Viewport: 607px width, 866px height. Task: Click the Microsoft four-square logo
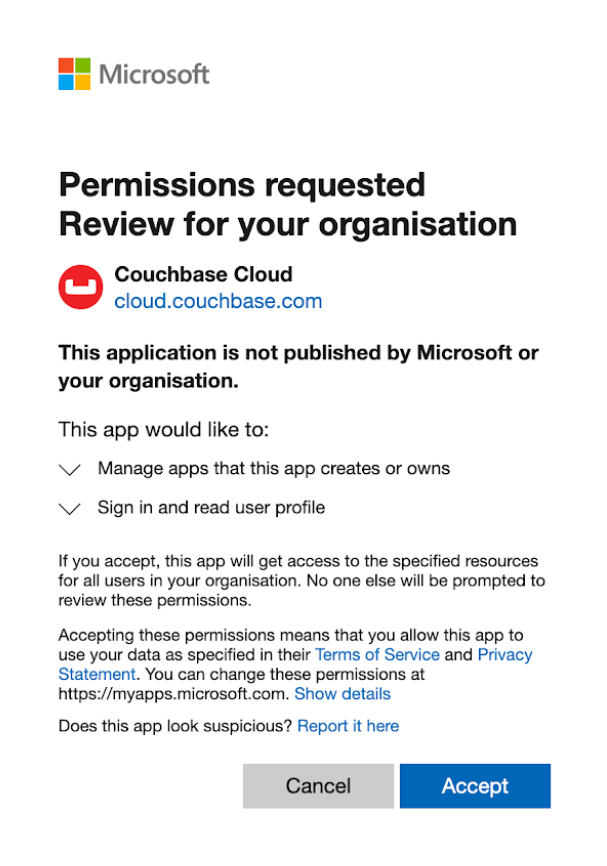coord(75,74)
